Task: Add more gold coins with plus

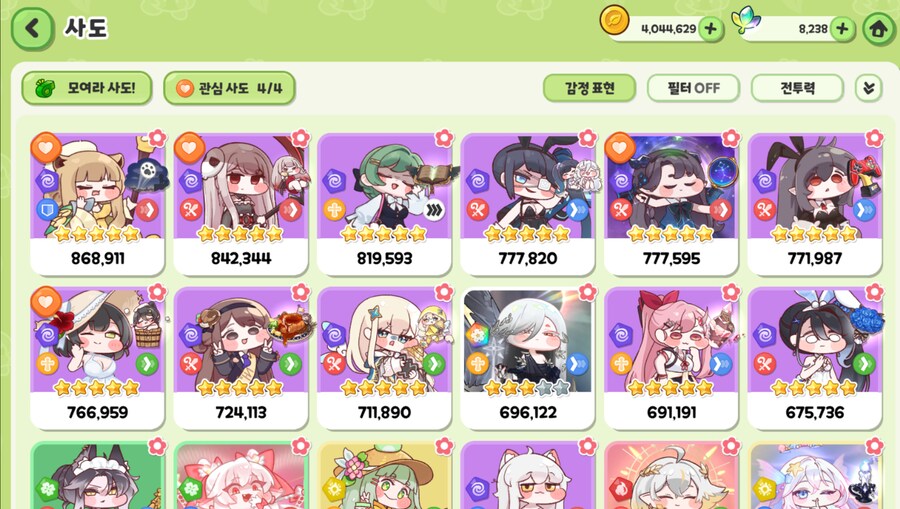Action: pyautogui.click(x=711, y=29)
